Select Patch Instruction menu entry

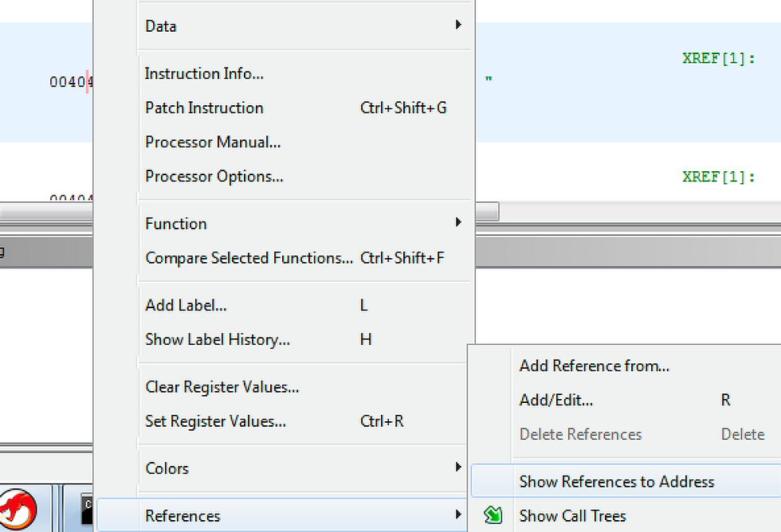[x=304, y=108]
